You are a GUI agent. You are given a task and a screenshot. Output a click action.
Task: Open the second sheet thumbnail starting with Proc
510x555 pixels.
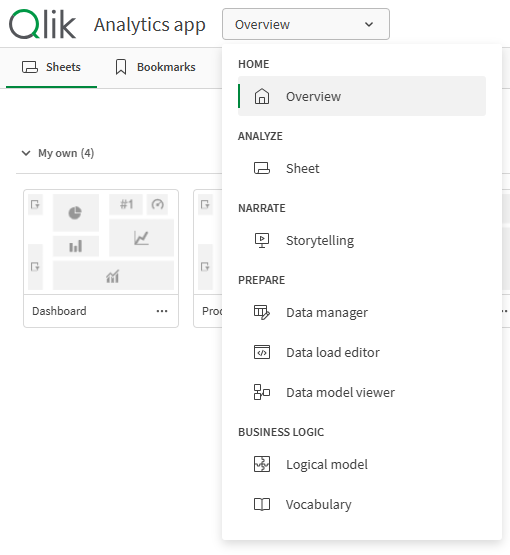[208, 242]
